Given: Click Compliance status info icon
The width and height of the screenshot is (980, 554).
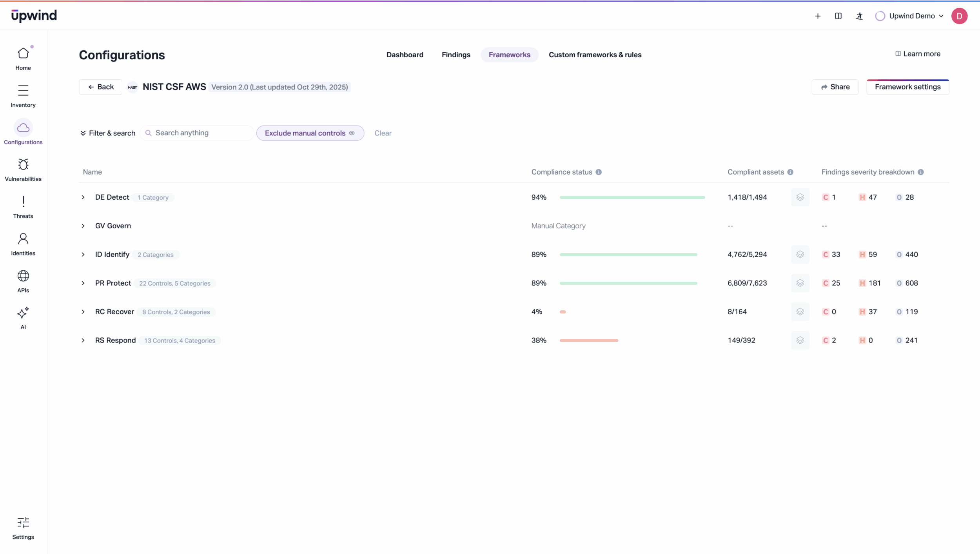Looking at the screenshot, I should pyautogui.click(x=599, y=172).
